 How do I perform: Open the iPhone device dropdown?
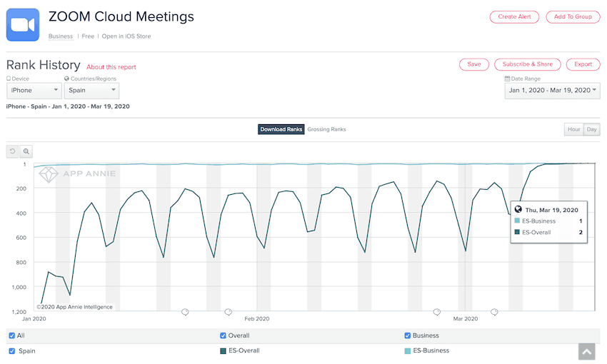[x=34, y=91]
